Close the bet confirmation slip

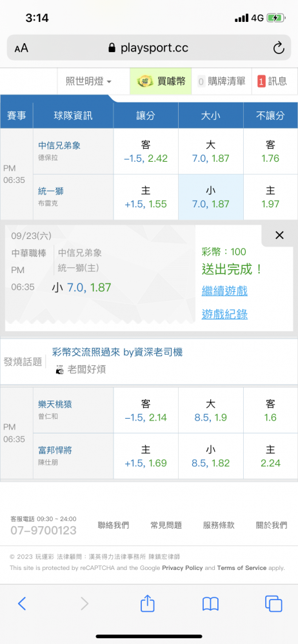point(279,235)
